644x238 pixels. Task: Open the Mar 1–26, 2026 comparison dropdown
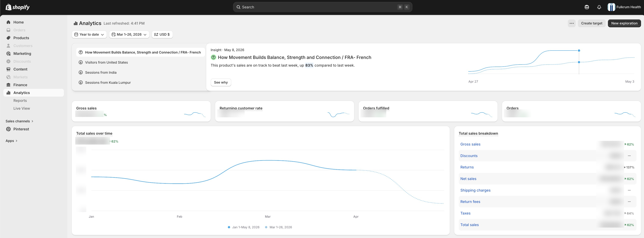tap(129, 35)
